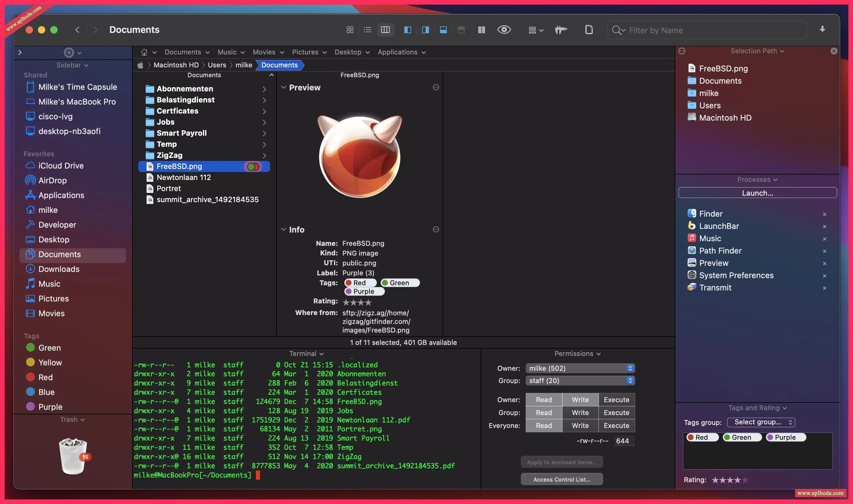The width and height of the screenshot is (853, 504).
Task: Go back with the left arrow
Action: coord(78,30)
